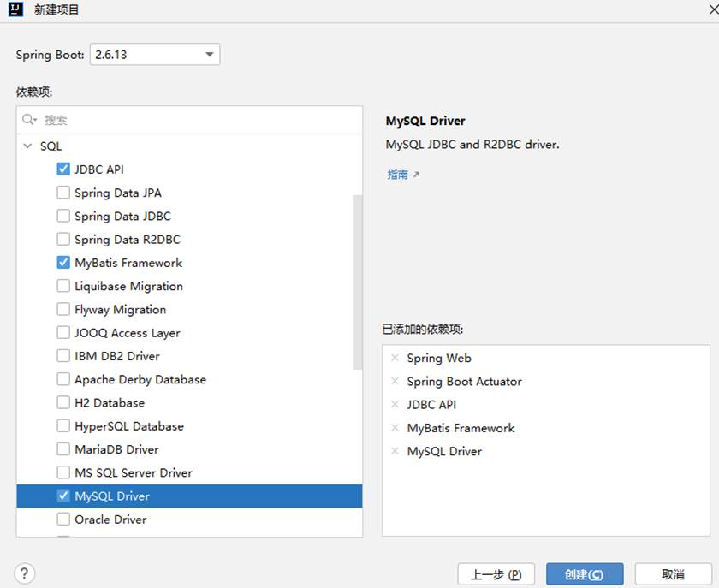Open the 指南 guide link

[397, 175]
